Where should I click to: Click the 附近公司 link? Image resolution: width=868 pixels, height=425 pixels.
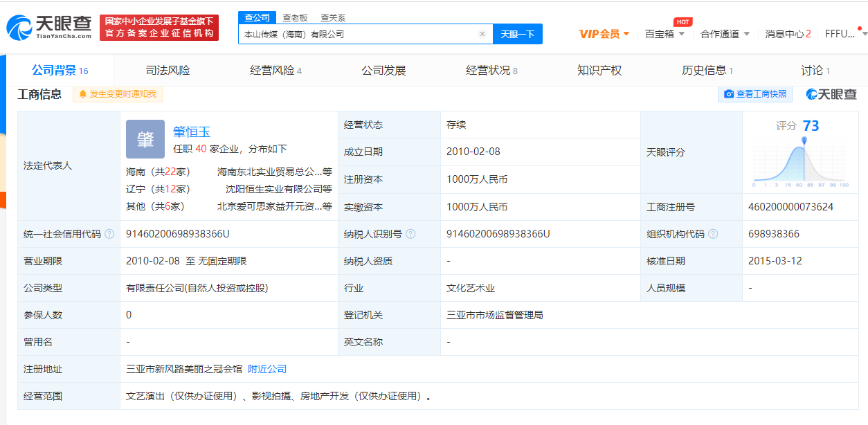pyautogui.click(x=267, y=370)
